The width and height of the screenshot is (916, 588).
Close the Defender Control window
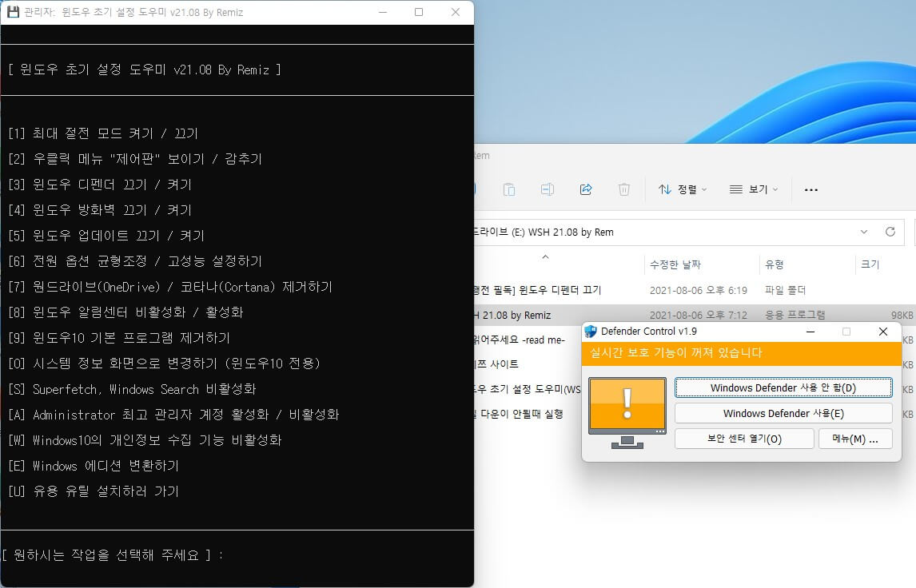coord(883,332)
